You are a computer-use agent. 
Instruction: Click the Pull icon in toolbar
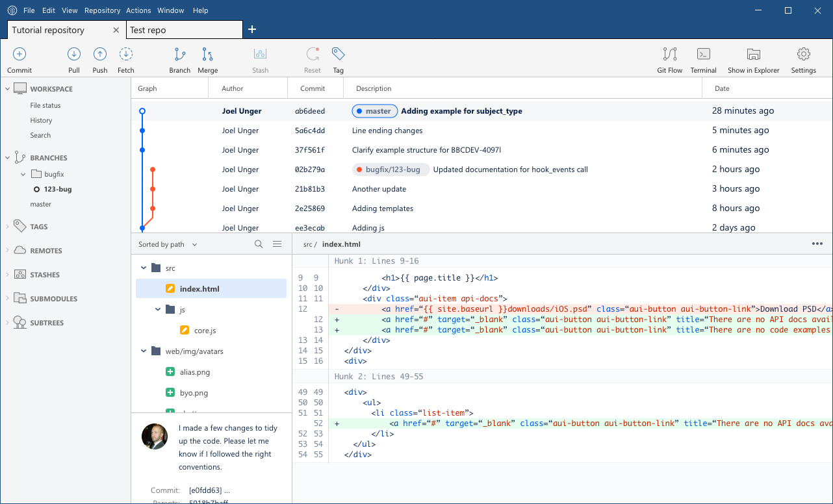pos(74,55)
